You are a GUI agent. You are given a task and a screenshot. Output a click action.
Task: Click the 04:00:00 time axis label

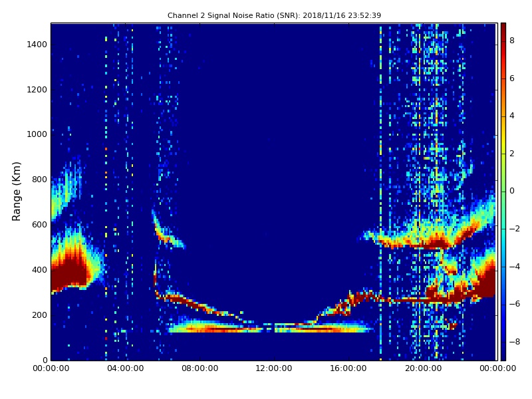click(126, 368)
